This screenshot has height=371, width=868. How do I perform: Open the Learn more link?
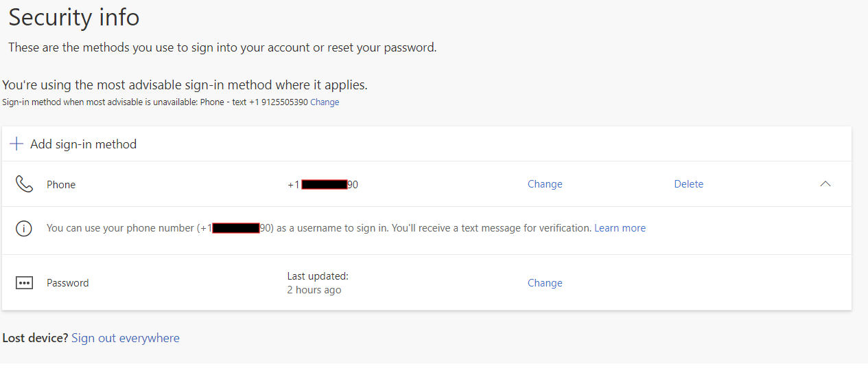coord(620,228)
